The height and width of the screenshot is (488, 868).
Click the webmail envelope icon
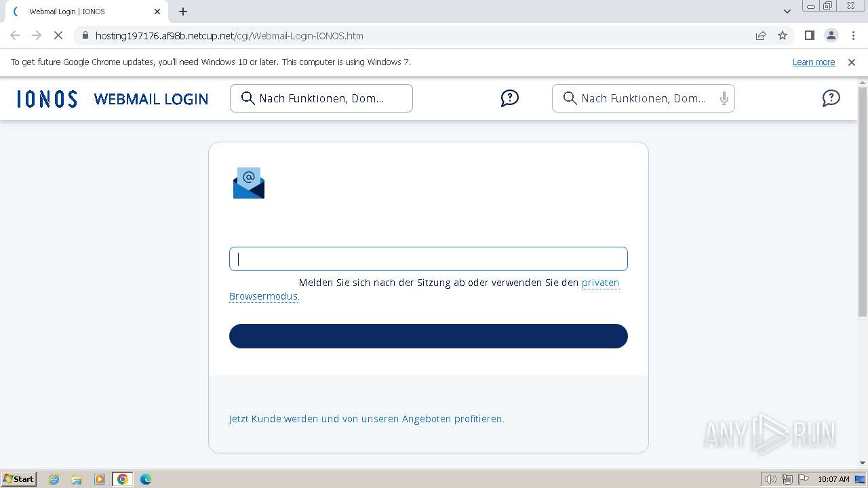249,183
